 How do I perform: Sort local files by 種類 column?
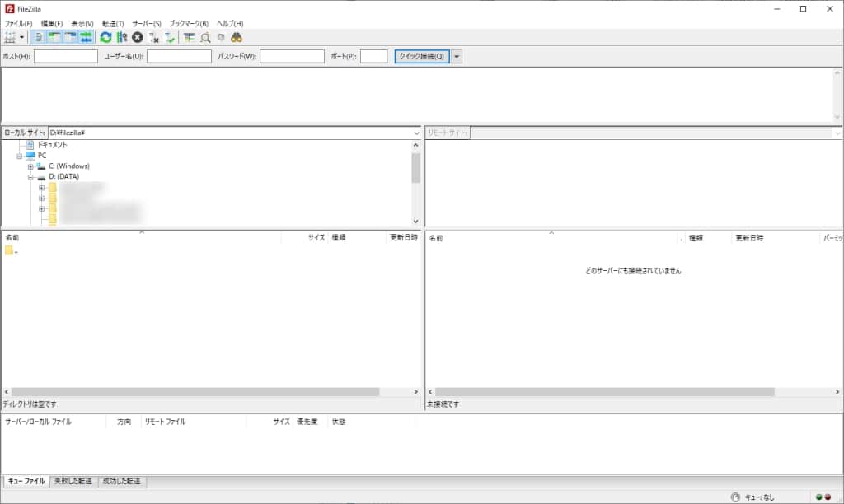coord(357,238)
